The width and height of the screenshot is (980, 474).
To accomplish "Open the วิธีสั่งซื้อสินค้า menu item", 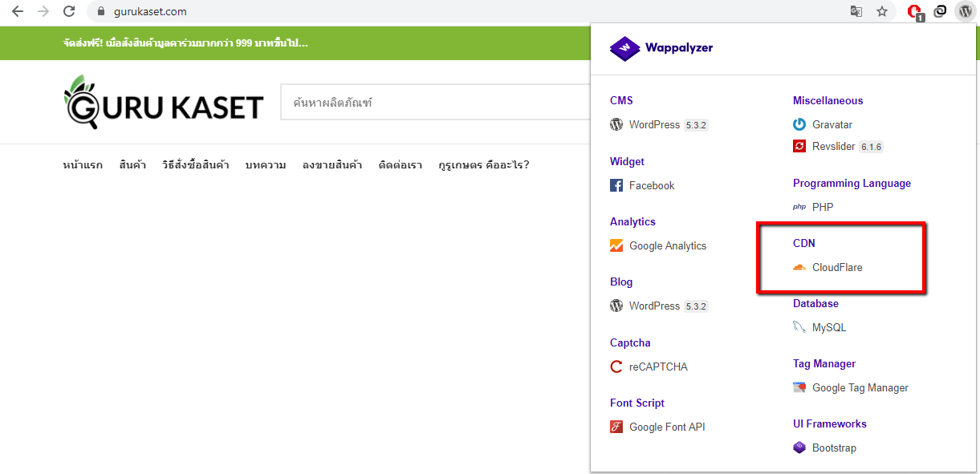I will point(195,165).
